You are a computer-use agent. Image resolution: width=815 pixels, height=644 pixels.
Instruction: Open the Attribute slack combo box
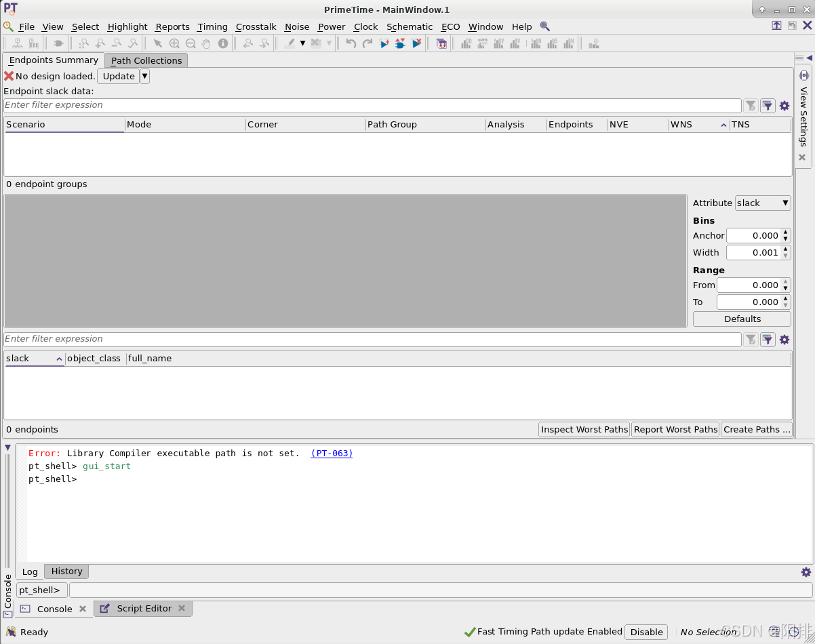pos(763,203)
